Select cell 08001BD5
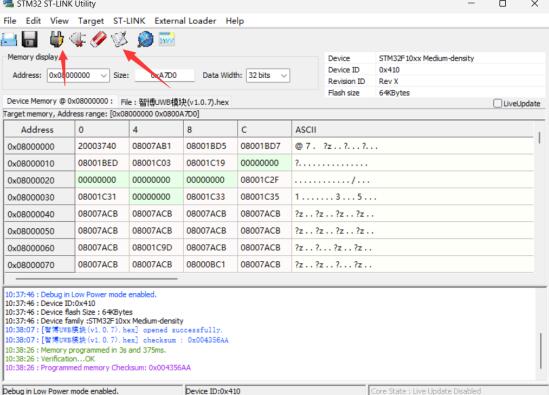Screen dimensions: 549x395 coord(210,146)
